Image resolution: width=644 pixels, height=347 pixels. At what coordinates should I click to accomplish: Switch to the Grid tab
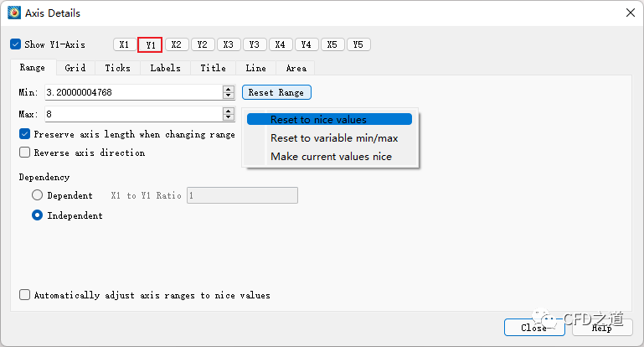click(75, 68)
